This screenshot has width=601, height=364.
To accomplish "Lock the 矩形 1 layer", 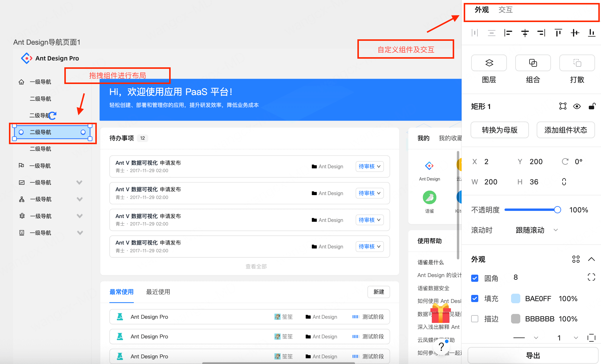I will pos(592,106).
